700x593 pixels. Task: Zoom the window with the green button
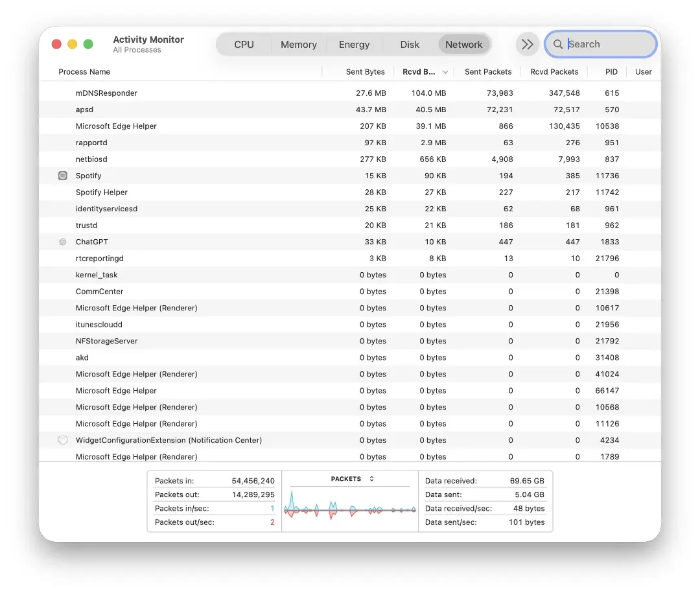(x=88, y=44)
